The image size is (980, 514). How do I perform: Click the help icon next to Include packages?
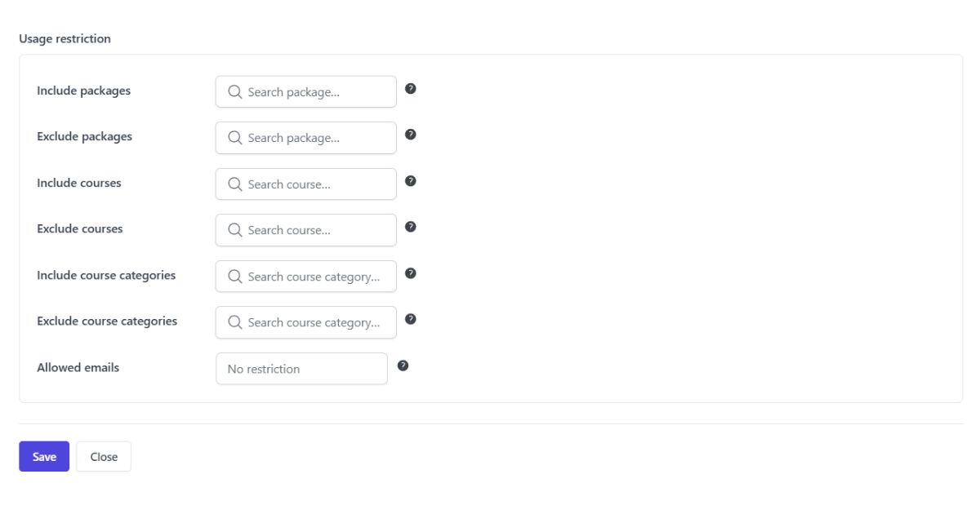410,90
